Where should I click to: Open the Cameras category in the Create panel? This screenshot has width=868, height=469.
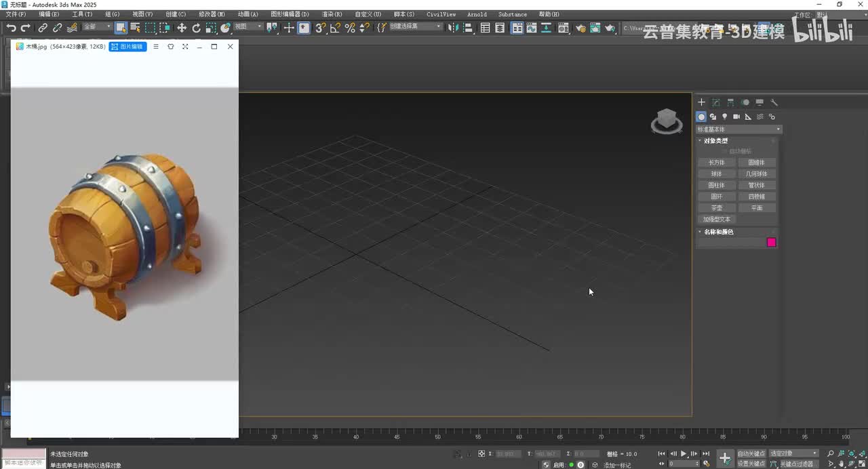click(x=736, y=117)
